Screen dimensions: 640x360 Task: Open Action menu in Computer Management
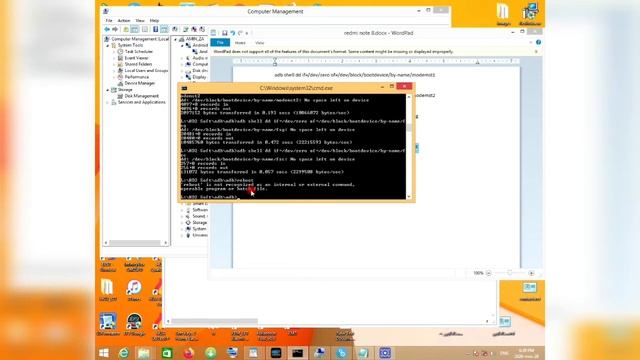pyautogui.click(x=124, y=20)
